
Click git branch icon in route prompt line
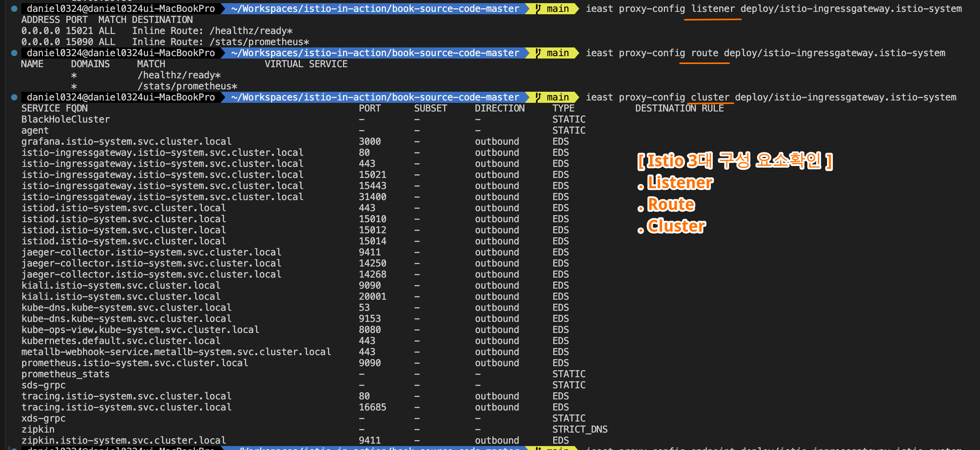(x=539, y=53)
